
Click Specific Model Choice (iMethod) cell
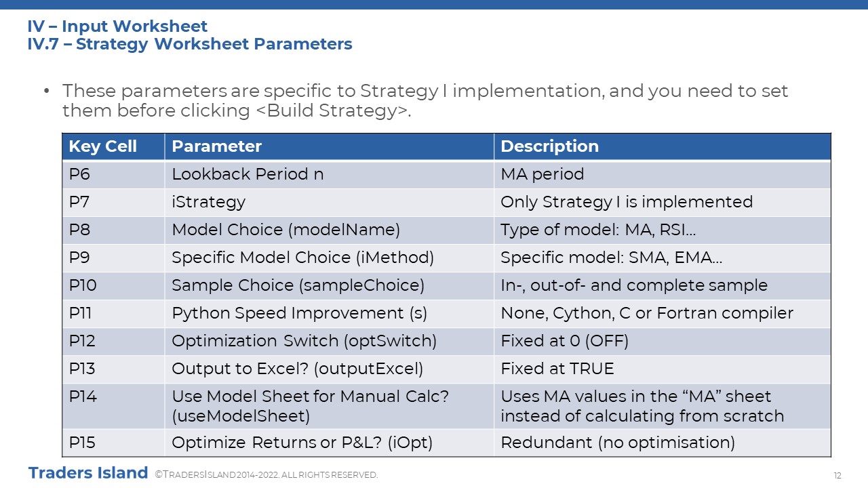pyautogui.click(x=329, y=258)
